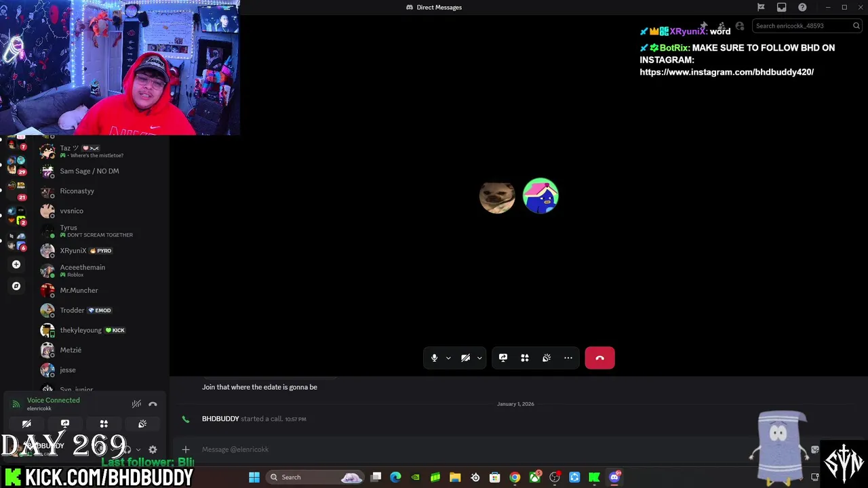
Task: Open Microsoft Edge from taskbar
Action: [395, 477]
